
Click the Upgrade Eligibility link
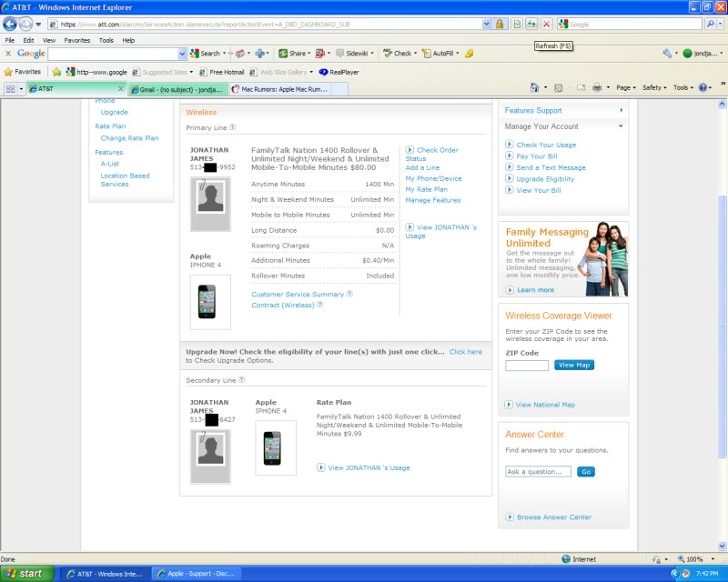545,178
